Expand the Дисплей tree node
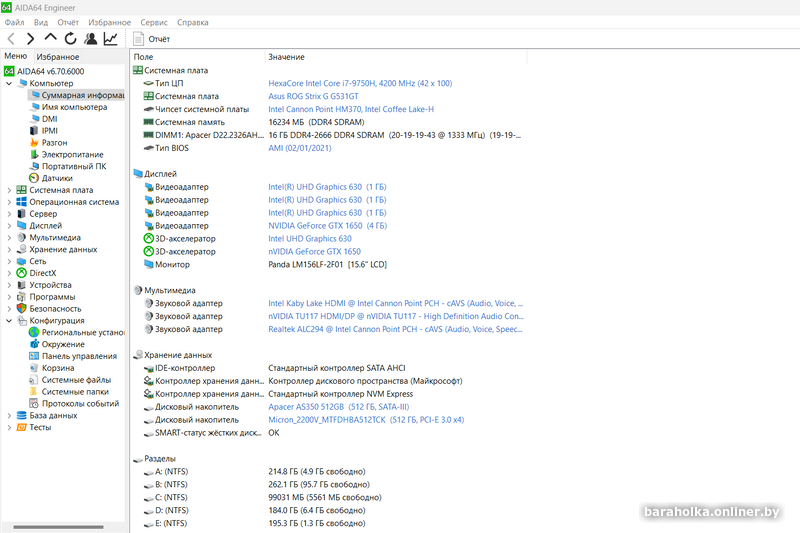The height and width of the screenshot is (533, 800). point(9,225)
